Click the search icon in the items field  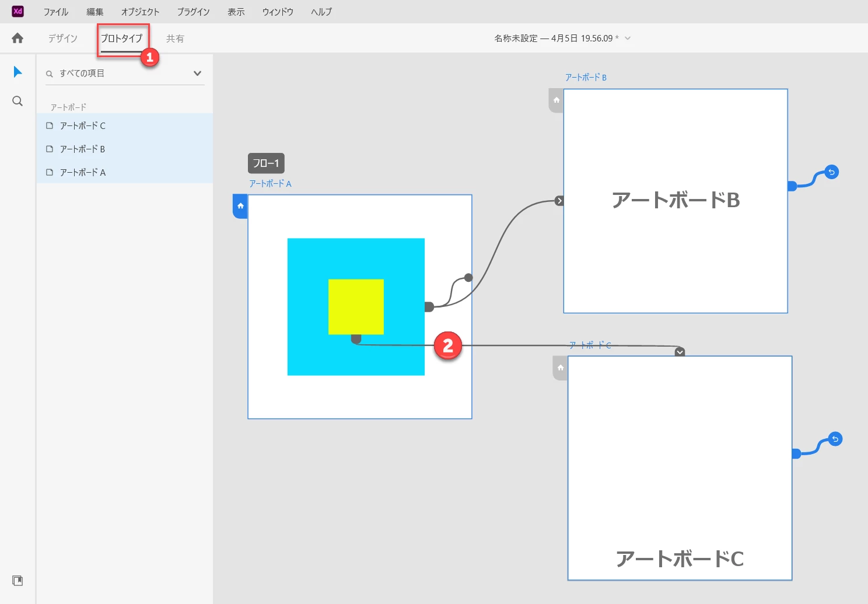tap(50, 74)
